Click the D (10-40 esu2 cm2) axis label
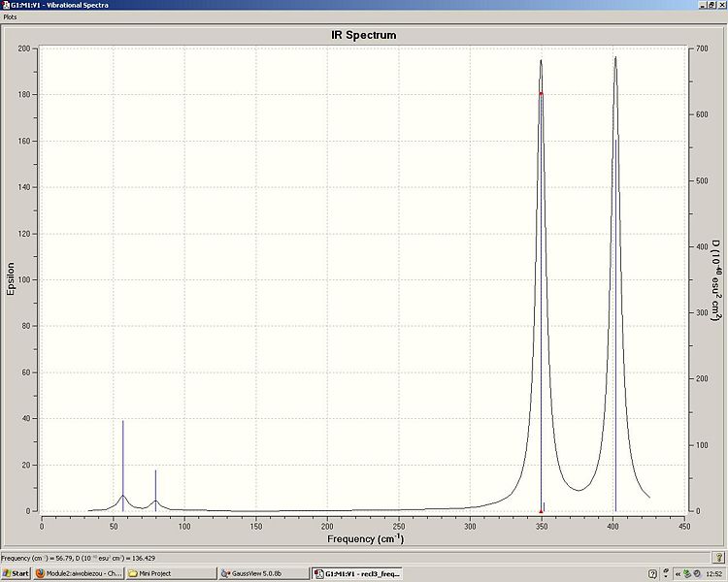 click(x=717, y=280)
